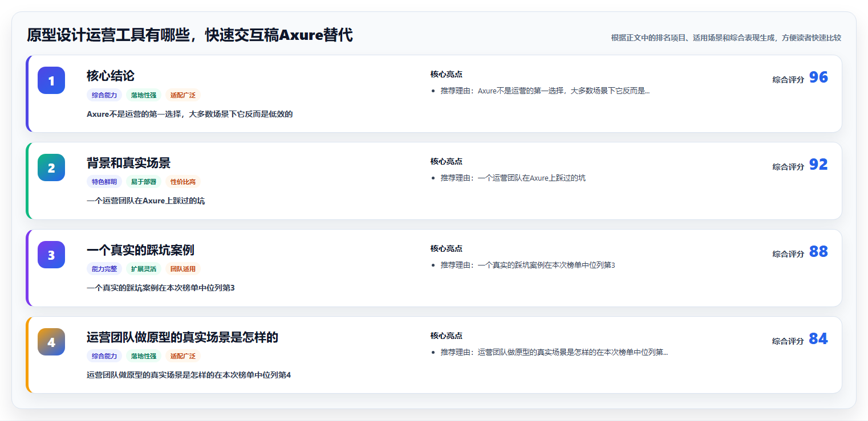Screen dimensions: 868x421
Task: Click the subtitle 根据正文中的排名项目 note
Action: tap(726, 38)
